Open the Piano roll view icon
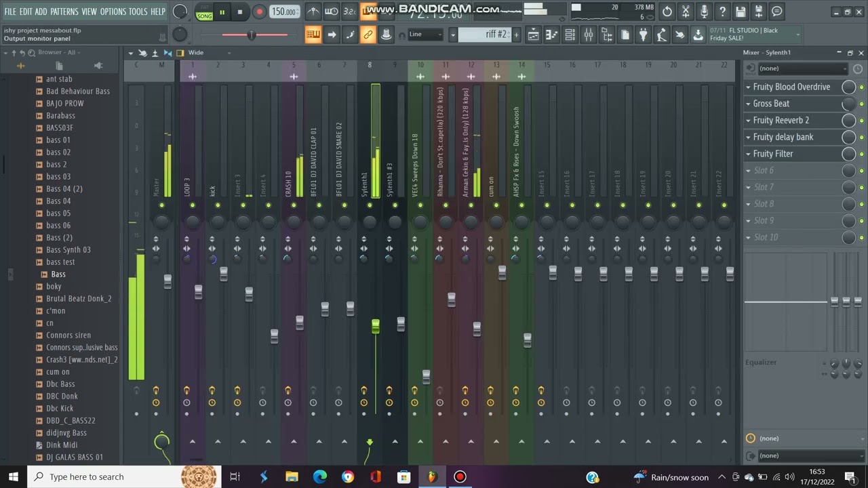This screenshot has height=488, width=868. (x=552, y=35)
